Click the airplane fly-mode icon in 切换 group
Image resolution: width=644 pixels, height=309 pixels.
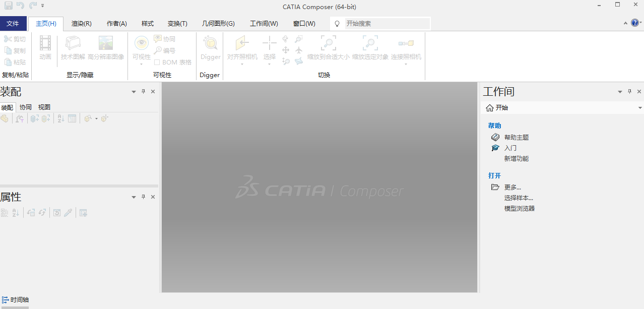pos(299,50)
